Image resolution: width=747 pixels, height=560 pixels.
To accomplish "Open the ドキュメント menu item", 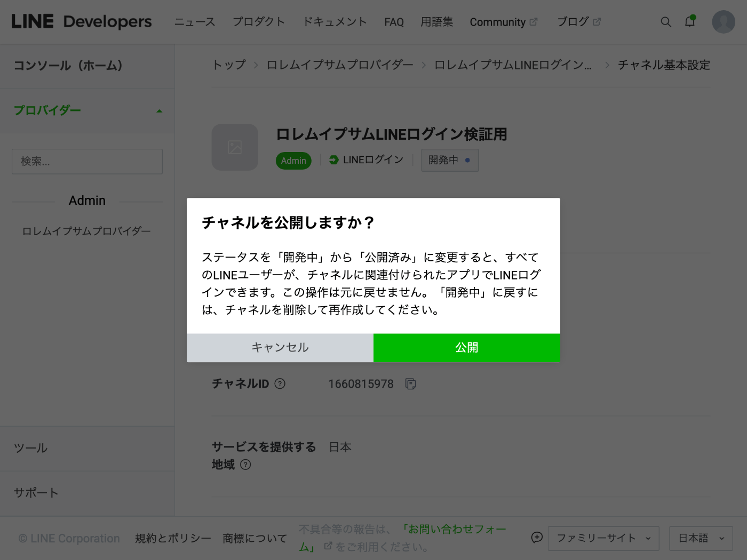I will (335, 22).
